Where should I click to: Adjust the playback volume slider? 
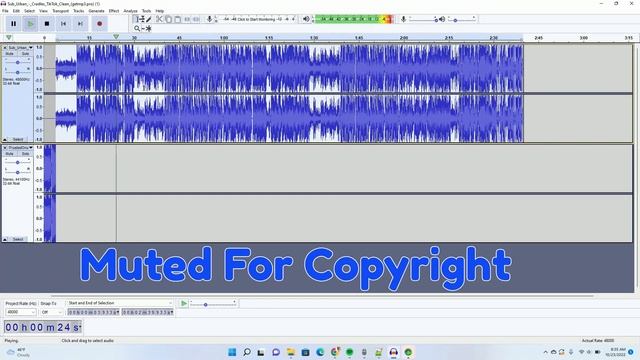point(462,19)
